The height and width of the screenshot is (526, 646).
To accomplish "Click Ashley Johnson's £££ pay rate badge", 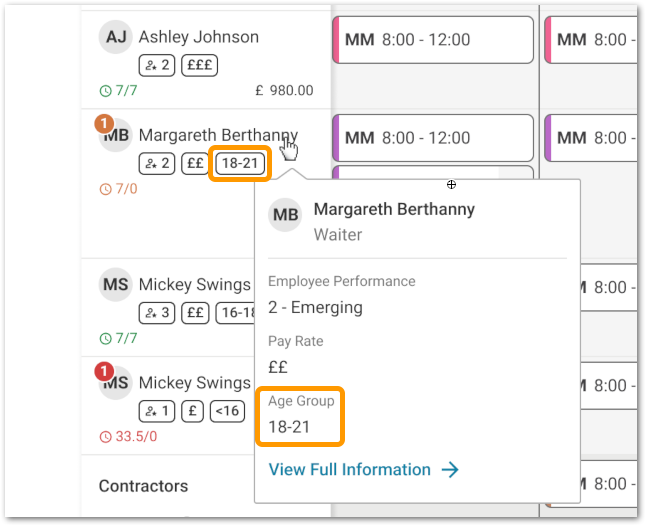I will click(x=200, y=65).
